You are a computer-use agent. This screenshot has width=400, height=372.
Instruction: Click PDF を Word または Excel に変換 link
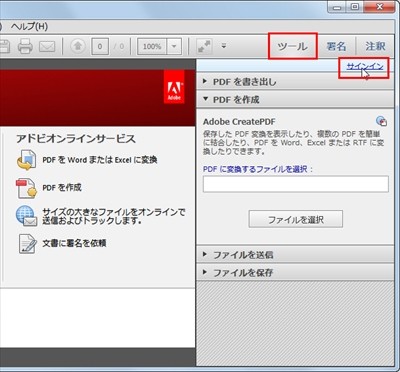[x=99, y=160]
